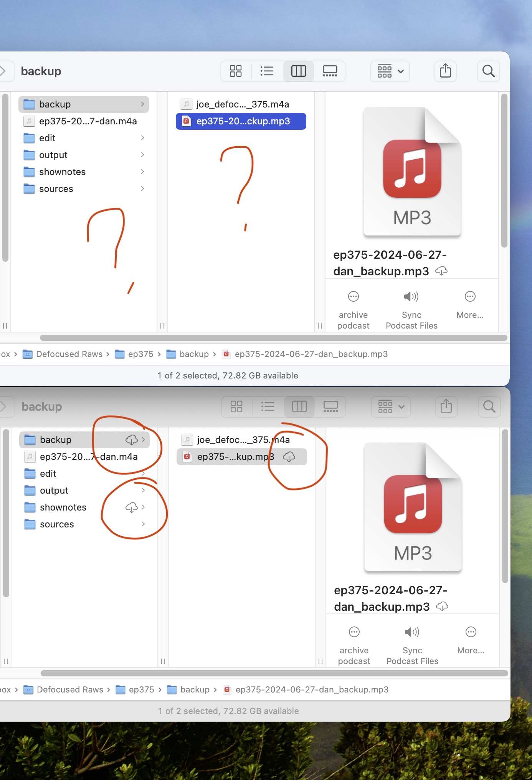The image size is (532, 780).
Task: Click the mp3 file in top path bar
Action: pyautogui.click(x=306, y=354)
